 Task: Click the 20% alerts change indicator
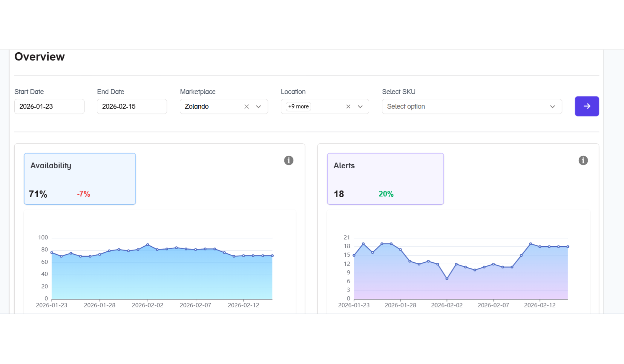click(386, 194)
